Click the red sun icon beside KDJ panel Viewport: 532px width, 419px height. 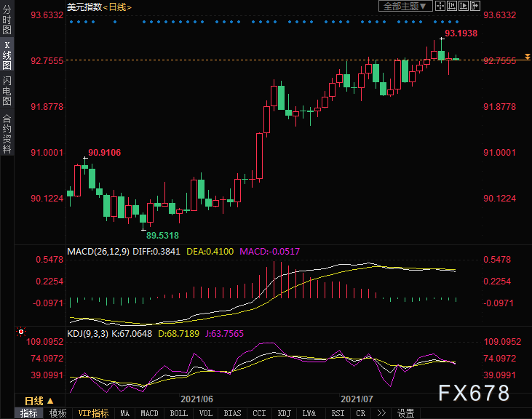tap(21, 332)
